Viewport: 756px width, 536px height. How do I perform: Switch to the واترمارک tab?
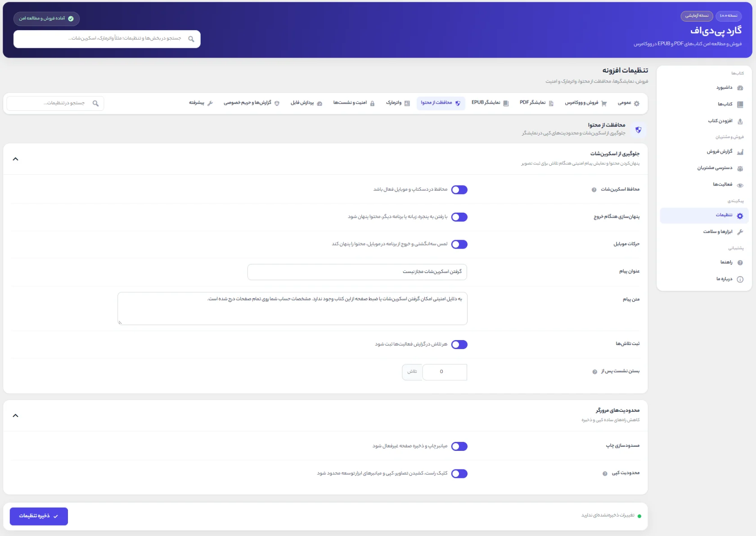[398, 103]
